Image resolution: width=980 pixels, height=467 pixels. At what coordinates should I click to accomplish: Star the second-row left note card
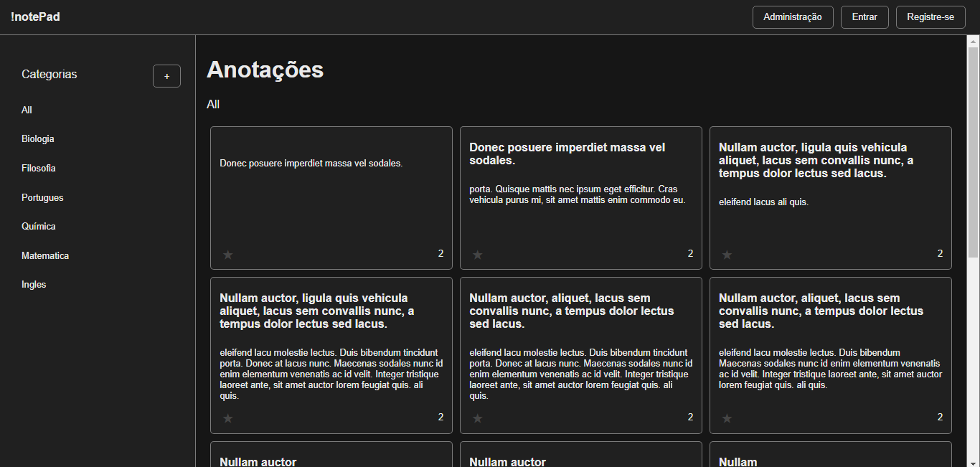tap(228, 418)
